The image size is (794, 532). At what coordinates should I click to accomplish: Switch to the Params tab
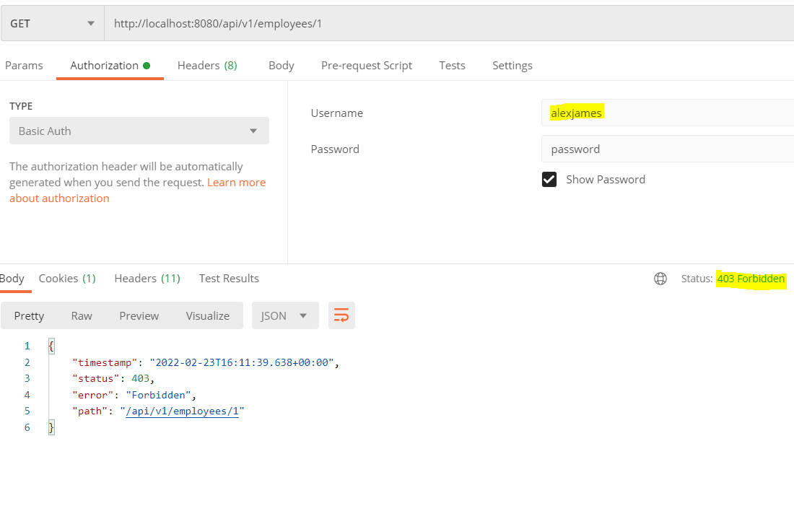click(24, 65)
